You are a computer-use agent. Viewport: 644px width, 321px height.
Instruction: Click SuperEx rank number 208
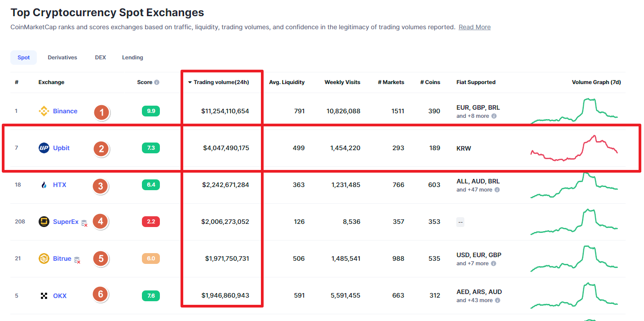coord(20,222)
